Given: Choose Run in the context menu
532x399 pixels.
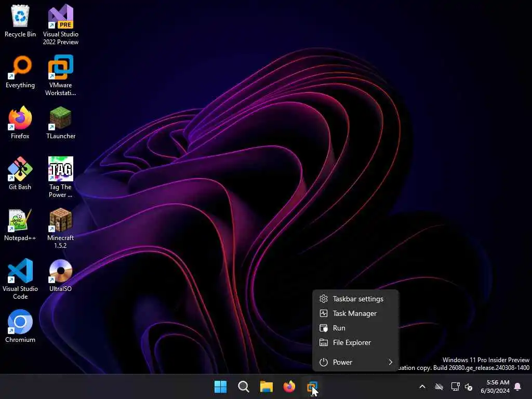Looking at the screenshot, I should pos(355,328).
